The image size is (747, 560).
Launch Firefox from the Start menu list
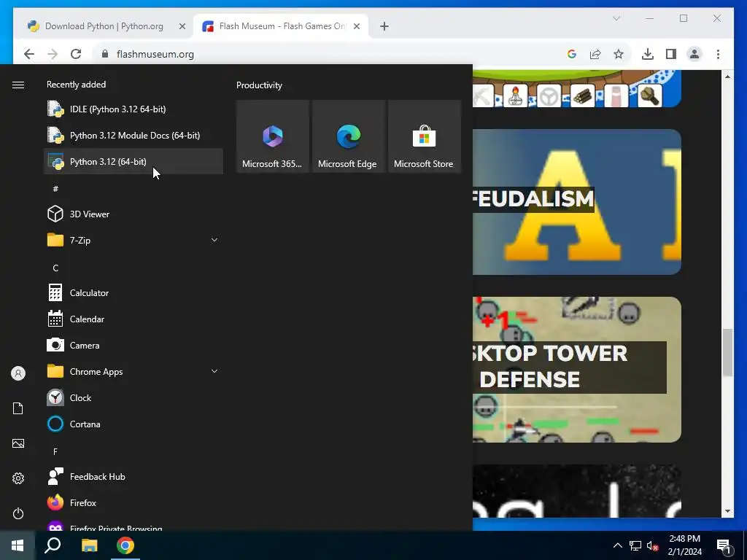133,502
